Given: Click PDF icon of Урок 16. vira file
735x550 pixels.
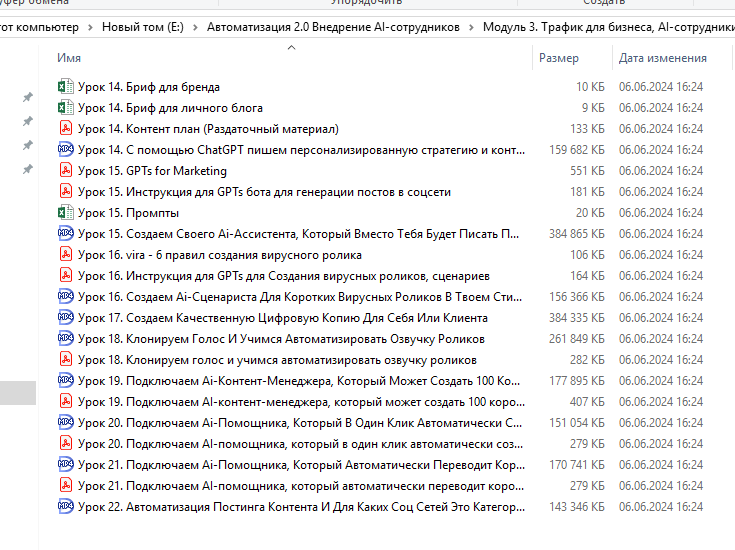Looking at the screenshot, I should (x=66, y=255).
